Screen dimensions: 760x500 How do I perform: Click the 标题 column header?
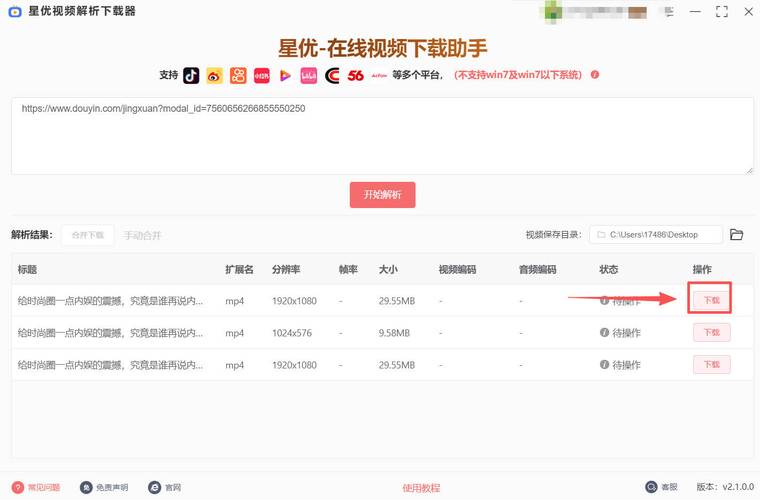click(x=27, y=269)
